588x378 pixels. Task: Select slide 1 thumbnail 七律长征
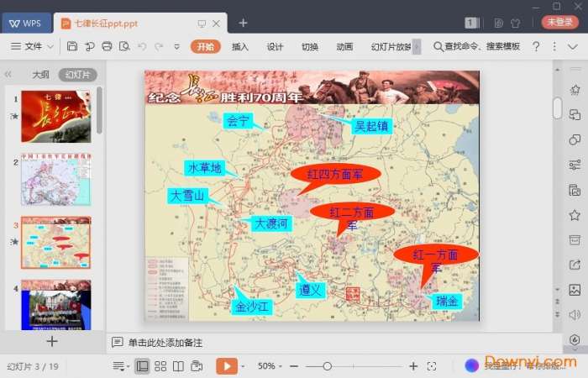[x=56, y=116]
